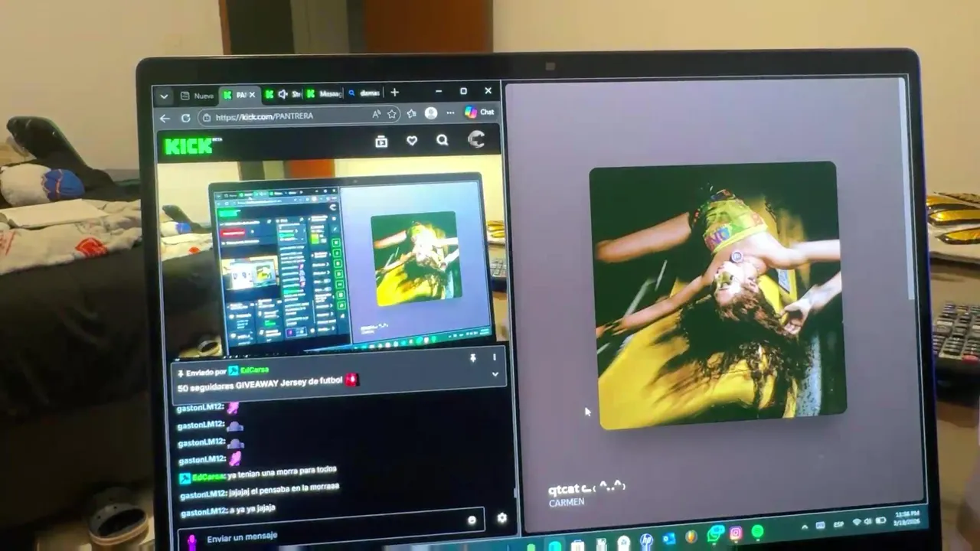The height and width of the screenshot is (551, 980).
Task: Click the chat message 'ya tenian una morra para todos'
Action: coord(283,473)
